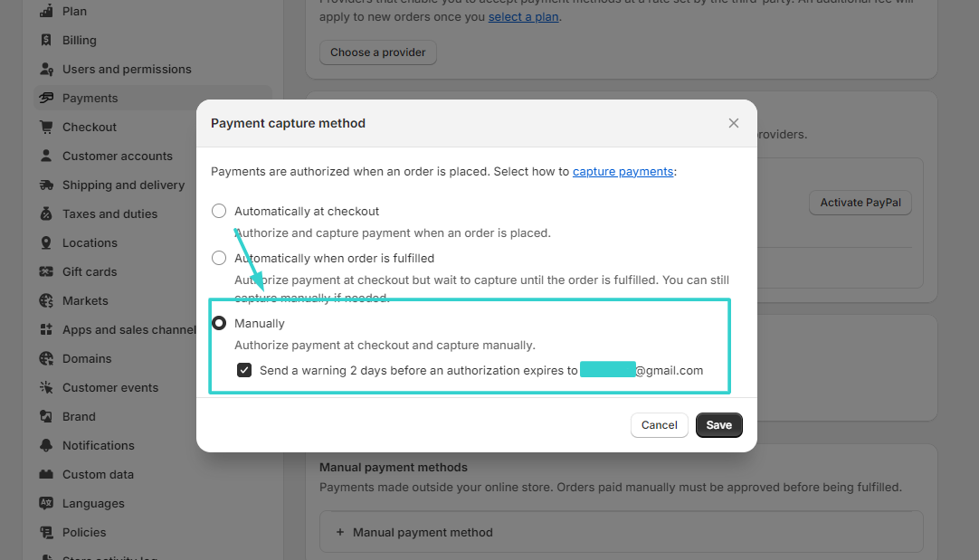Viewport: 979px width, 560px height.
Task: Click the Languages icon
Action: click(44, 503)
